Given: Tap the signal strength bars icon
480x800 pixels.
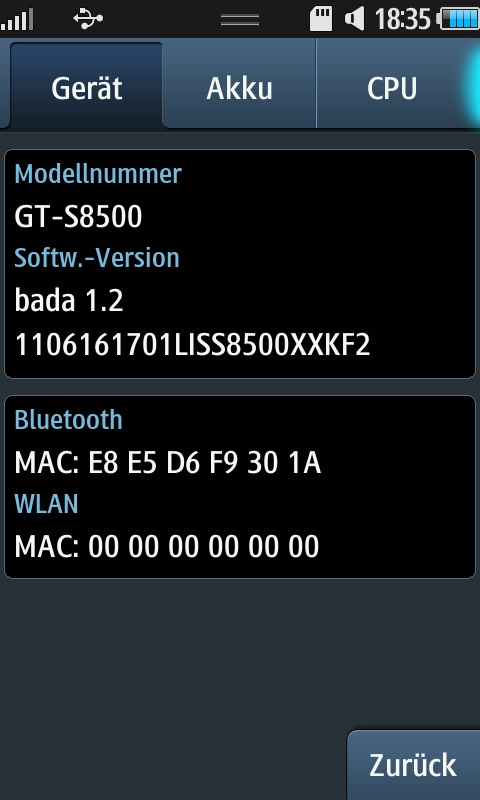Looking at the screenshot, I should click(x=17, y=19).
